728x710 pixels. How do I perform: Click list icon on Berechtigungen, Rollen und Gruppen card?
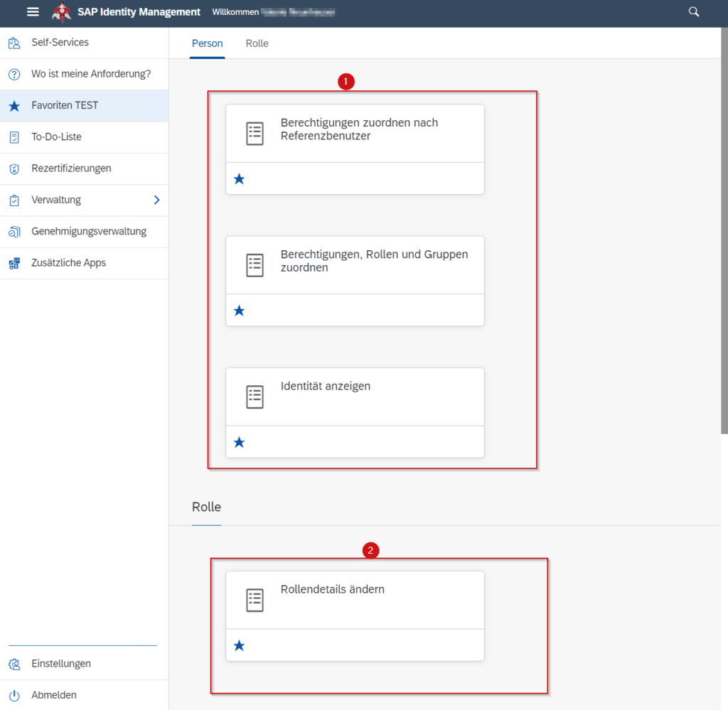coord(255,265)
